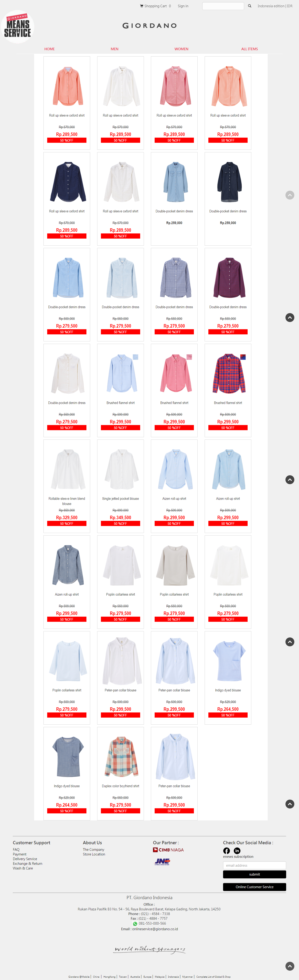This screenshot has width=299, height=980.
Task: Open the WOMEN menu
Action: click(182, 49)
